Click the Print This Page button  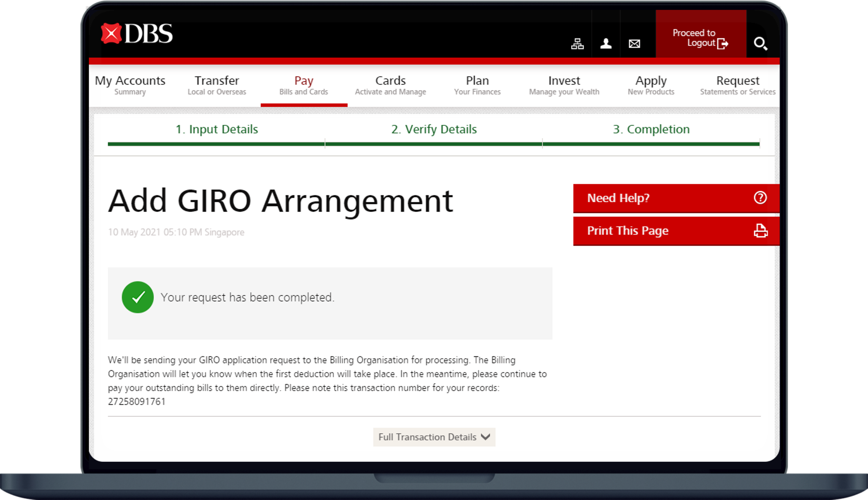[x=676, y=231]
